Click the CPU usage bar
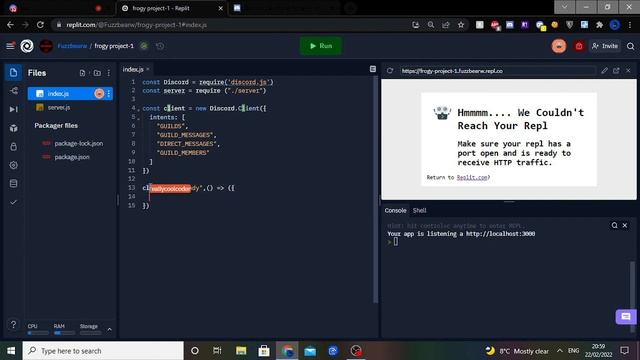The image size is (640, 360). point(38,333)
